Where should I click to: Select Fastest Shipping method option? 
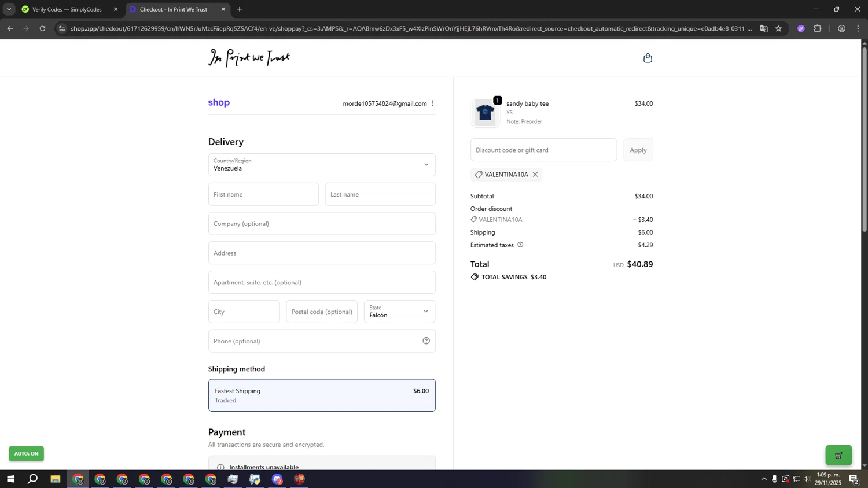(322, 395)
